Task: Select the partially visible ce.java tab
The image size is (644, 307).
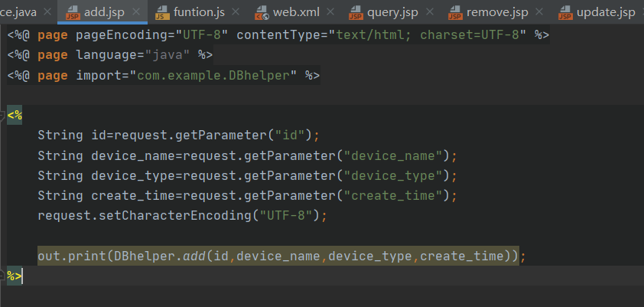Action: (18, 12)
